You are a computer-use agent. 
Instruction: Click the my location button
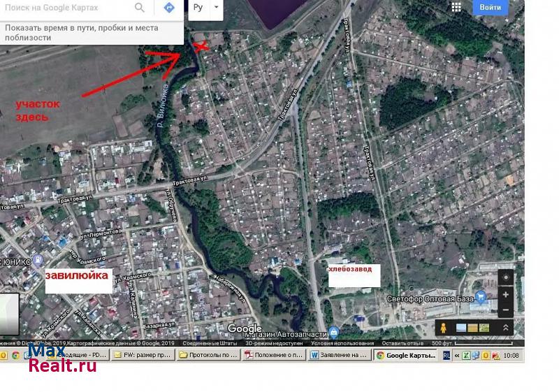click(x=507, y=277)
